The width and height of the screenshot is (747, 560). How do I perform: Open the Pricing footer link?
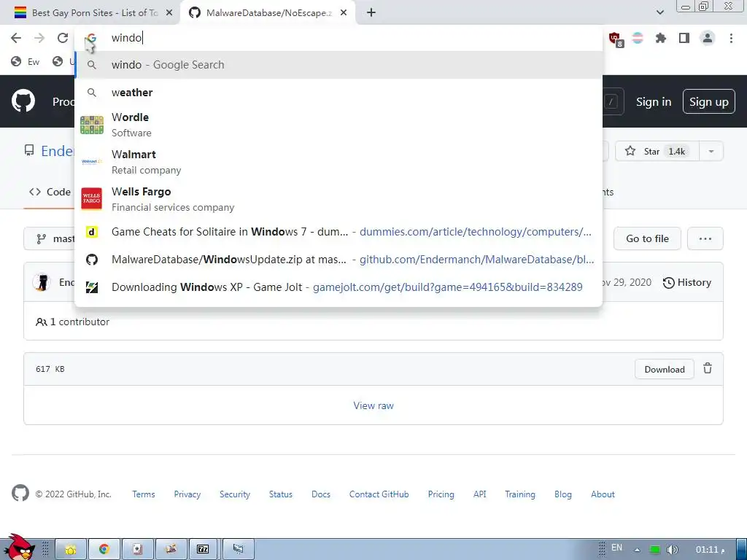tap(441, 494)
